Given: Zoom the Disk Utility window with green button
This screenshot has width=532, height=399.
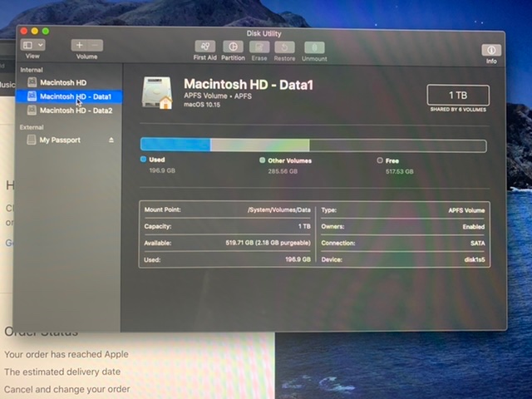Looking at the screenshot, I should click(x=46, y=32).
